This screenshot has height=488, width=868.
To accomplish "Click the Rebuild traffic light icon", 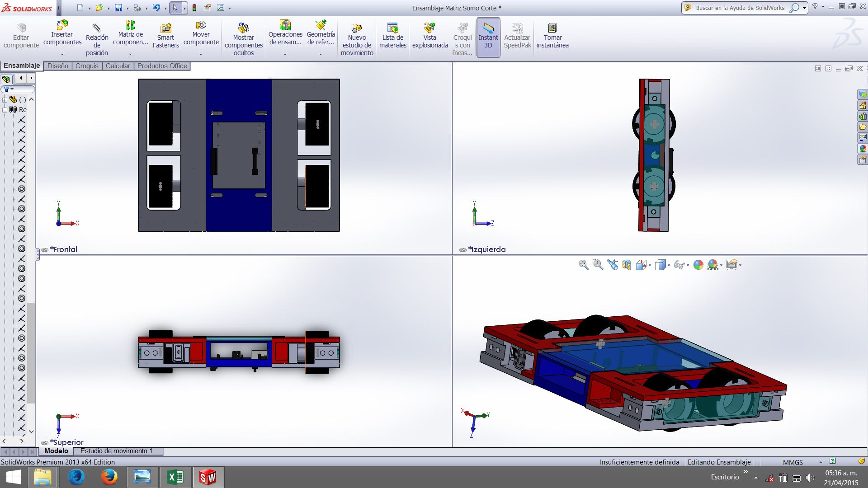I will [194, 8].
